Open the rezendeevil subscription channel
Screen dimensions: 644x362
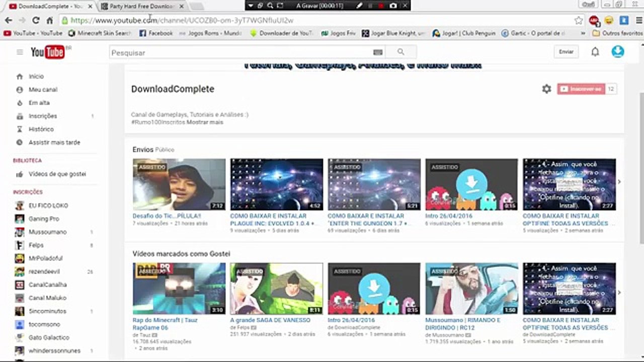44,271
